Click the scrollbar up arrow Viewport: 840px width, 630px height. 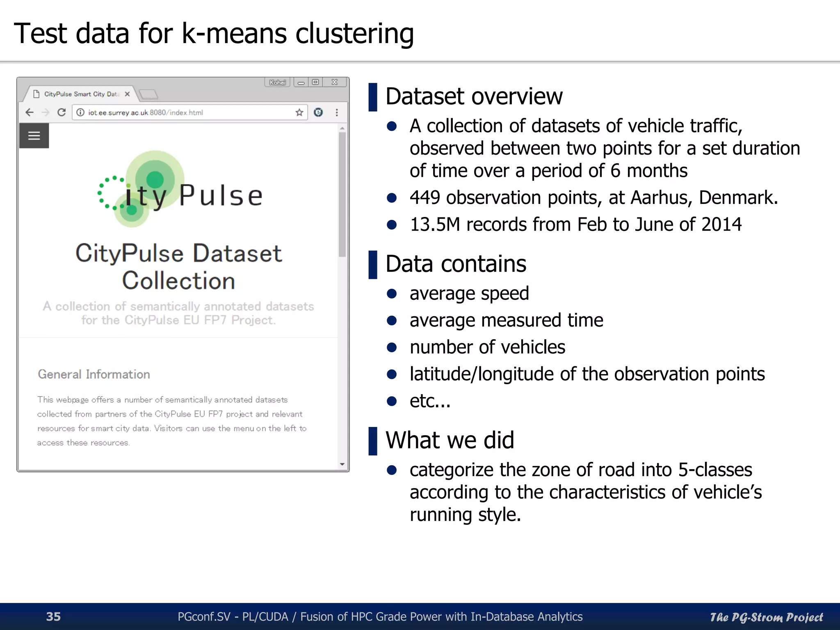[342, 128]
